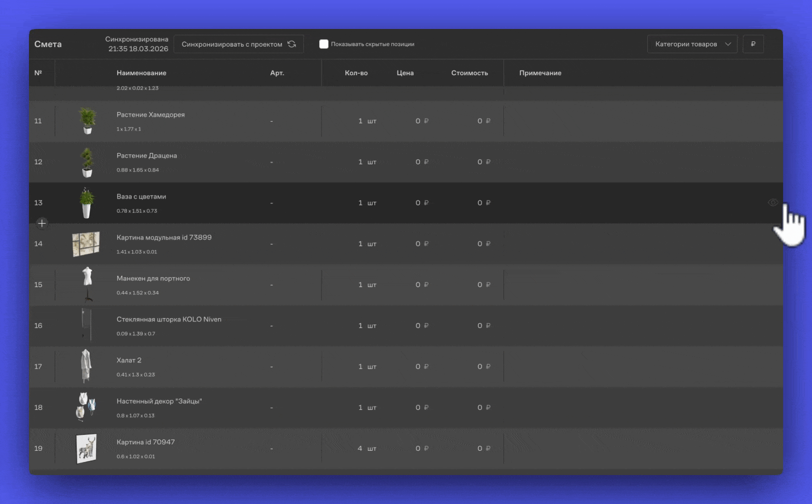Click the Стоимость column header

[x=469, y=73]
